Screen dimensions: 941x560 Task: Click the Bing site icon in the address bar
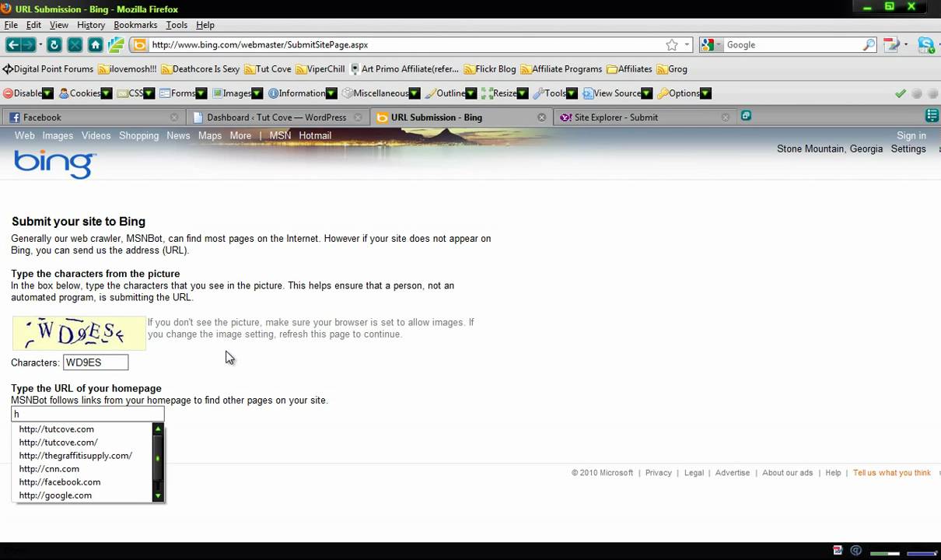click(x=140, y=45)
